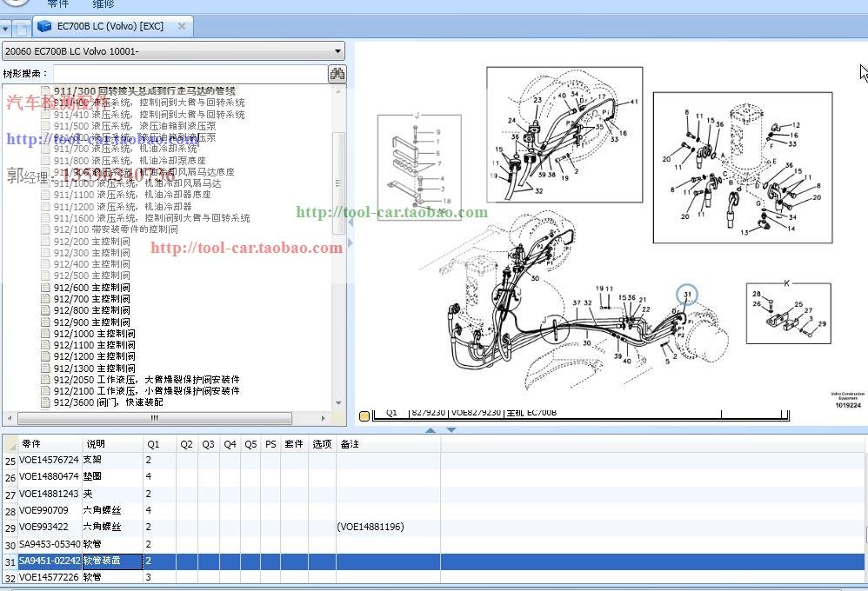Select tree item 911/800 液压系统, 机油冷却泵底座
Viewport: 868px width, 591px height.
point(130,161)
